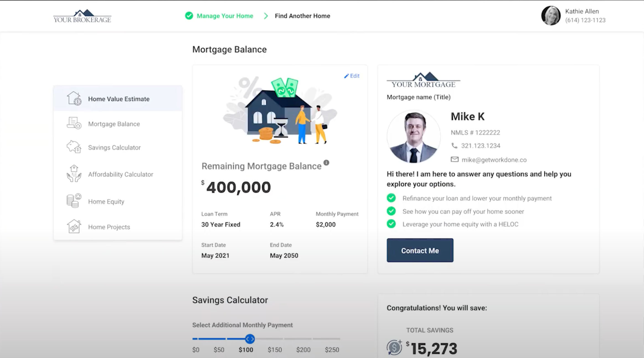Click info icon beside Remaining Mortgage Balance

tap(326, 163)
